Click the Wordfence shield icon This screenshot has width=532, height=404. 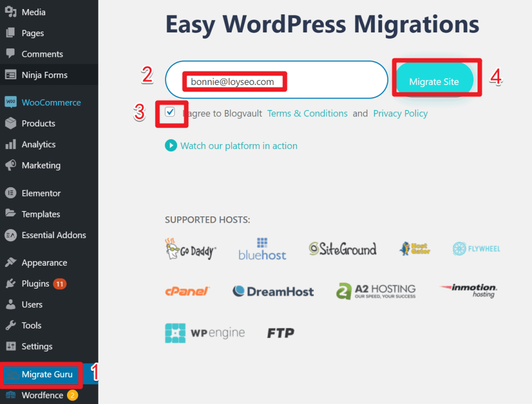(x=11, y=395)
